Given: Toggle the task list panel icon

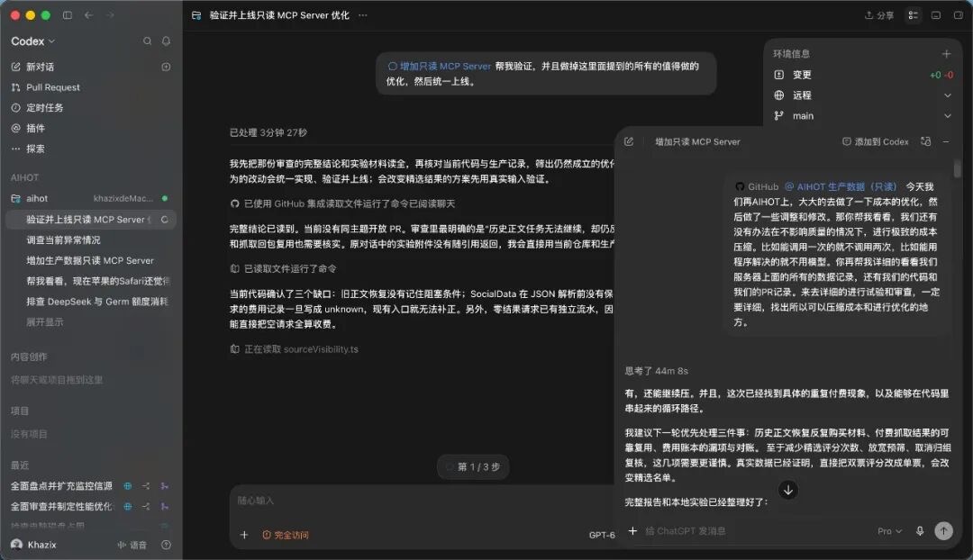Looking at the screenshot, I should pyautogui.click(x=913, y=15).
